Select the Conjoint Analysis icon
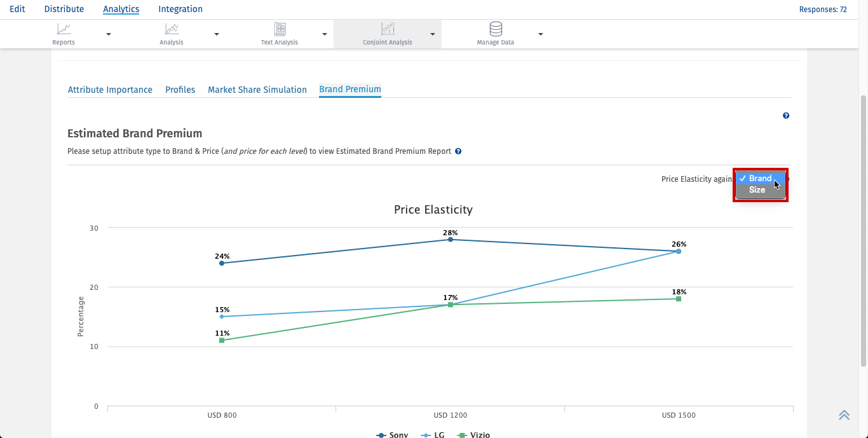Image resolution: width=868 pixels, height=438 pixels. (388, 29)
